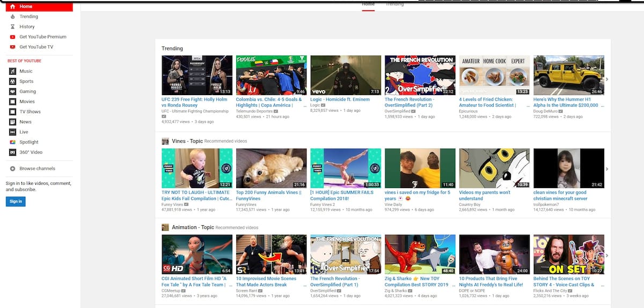The width and height of the screenshot is (644, 308).
Task: Click the Animation - Topic channel avatar
Action: pyautogui.click(x=165, y=227)
